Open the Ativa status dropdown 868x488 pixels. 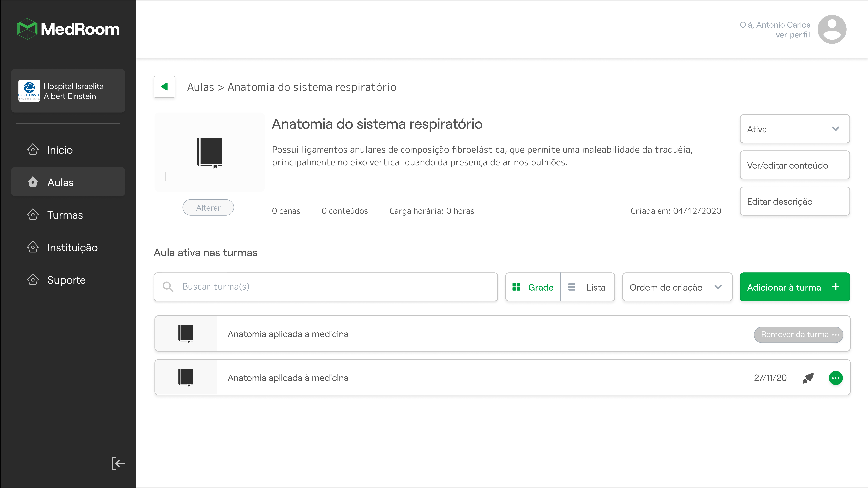(x=795, y=129)
